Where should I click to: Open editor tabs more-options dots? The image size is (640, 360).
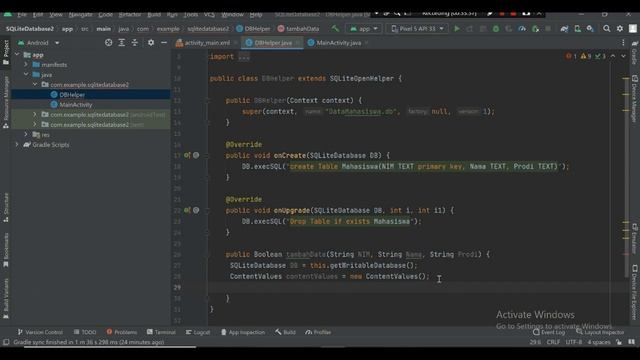coord(623,42)
